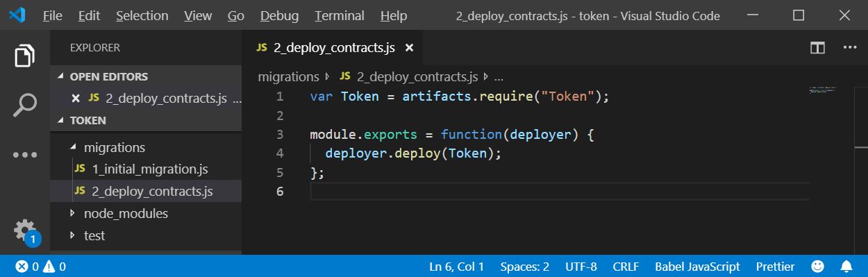
Task: Close 2_deploy_contracts.js in Open Editors
Action: pyautogui.click(x=76, y=99)
